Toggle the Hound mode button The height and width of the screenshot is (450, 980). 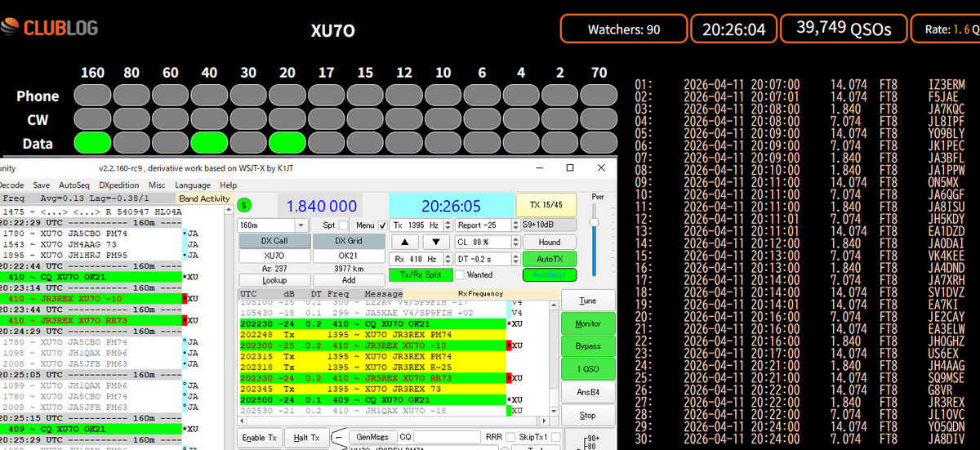point(550,242)
